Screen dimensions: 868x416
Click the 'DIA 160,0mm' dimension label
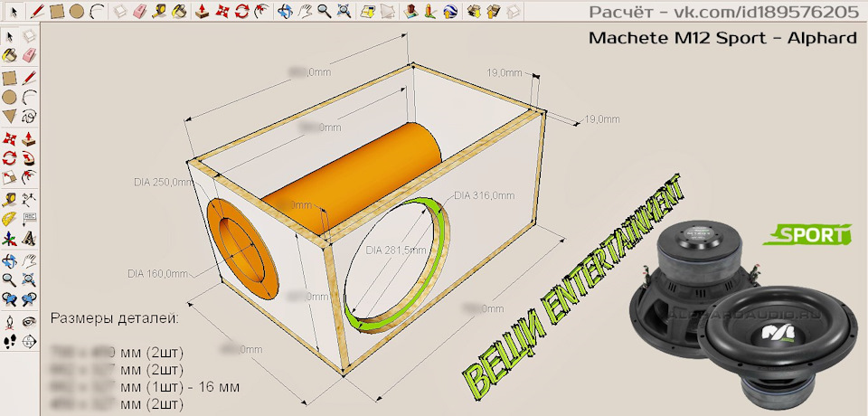click(x=157, y=273)
